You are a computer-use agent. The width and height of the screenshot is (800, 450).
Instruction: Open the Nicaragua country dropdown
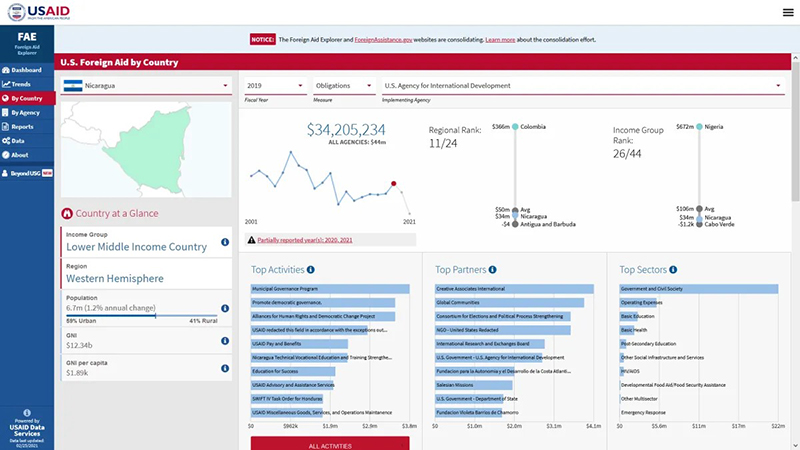point(145,86)
